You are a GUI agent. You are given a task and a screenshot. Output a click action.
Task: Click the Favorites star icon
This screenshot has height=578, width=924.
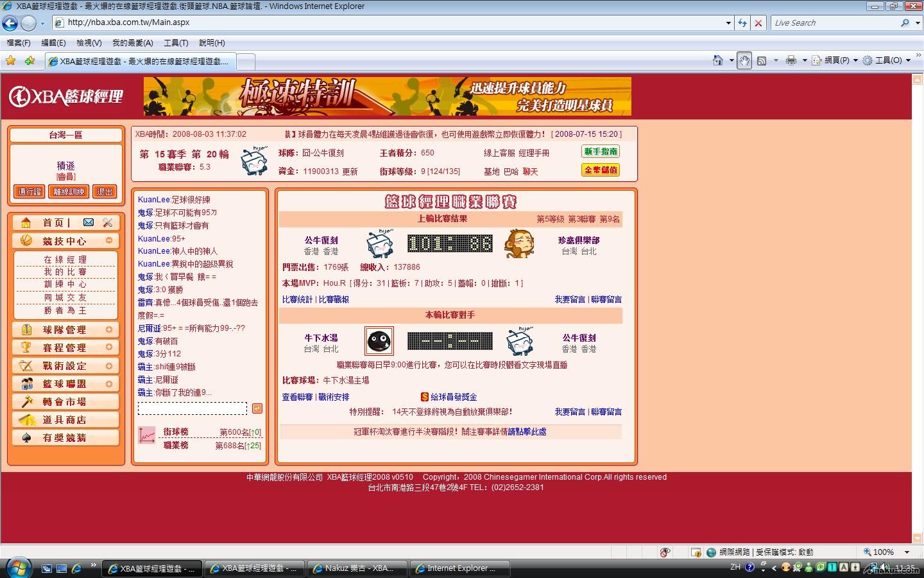(11, 60)
